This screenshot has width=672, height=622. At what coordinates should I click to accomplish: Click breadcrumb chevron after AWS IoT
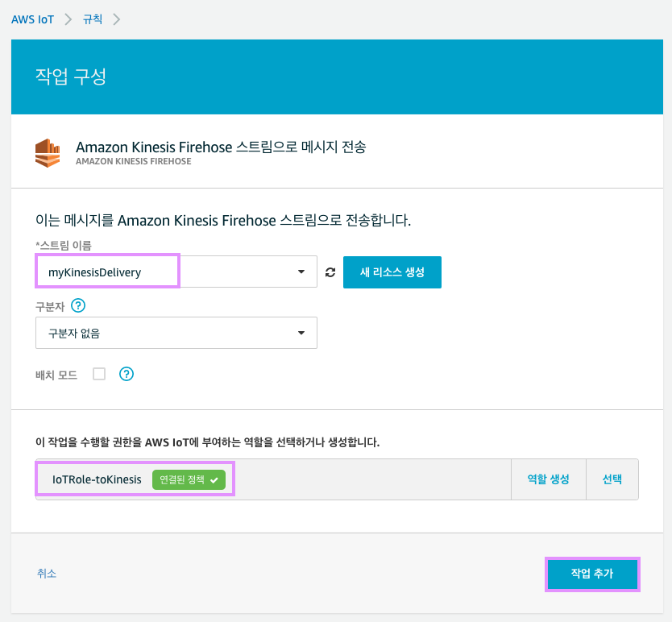coord(68,19)
